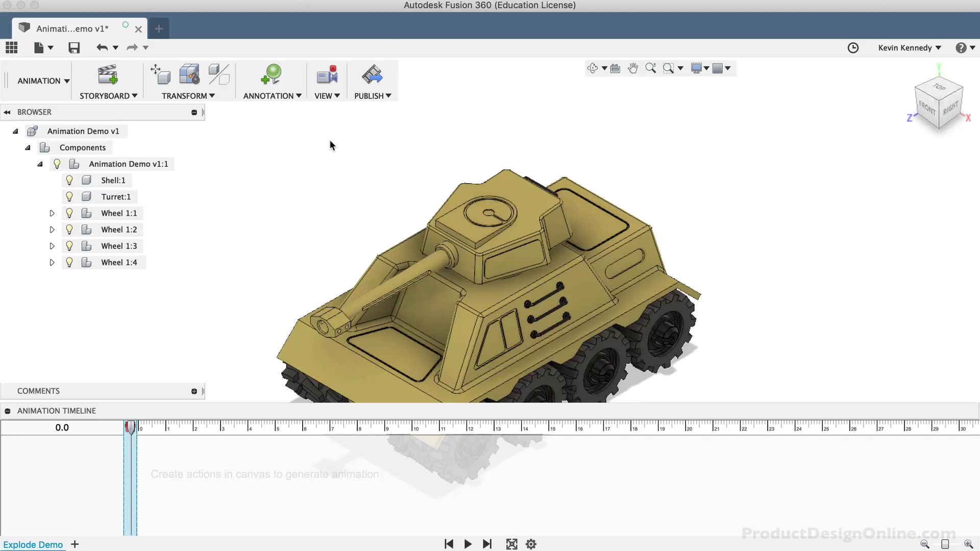980x551 pixels.
Task: Open timeline settings gear icon
Action: [x=531, y=544]
